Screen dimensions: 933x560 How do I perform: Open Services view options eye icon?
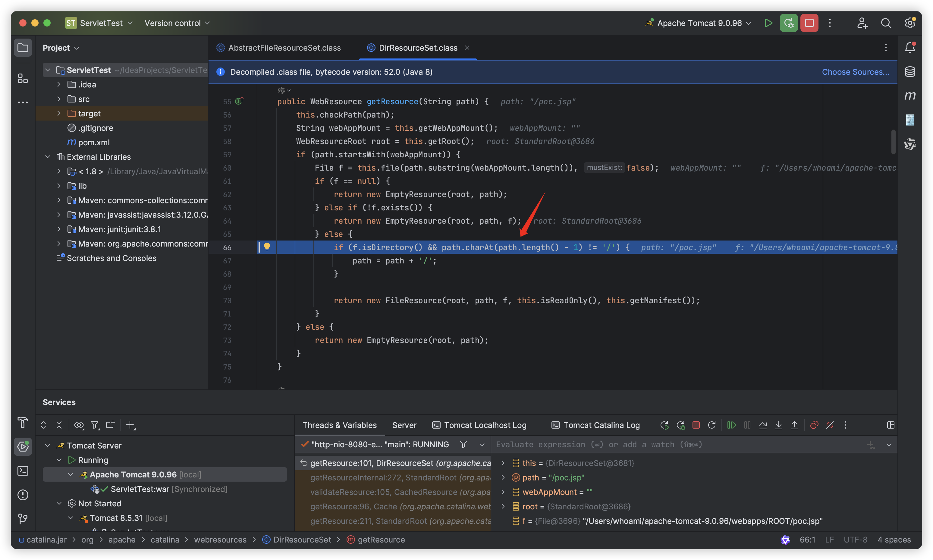(x=79, y=425)
